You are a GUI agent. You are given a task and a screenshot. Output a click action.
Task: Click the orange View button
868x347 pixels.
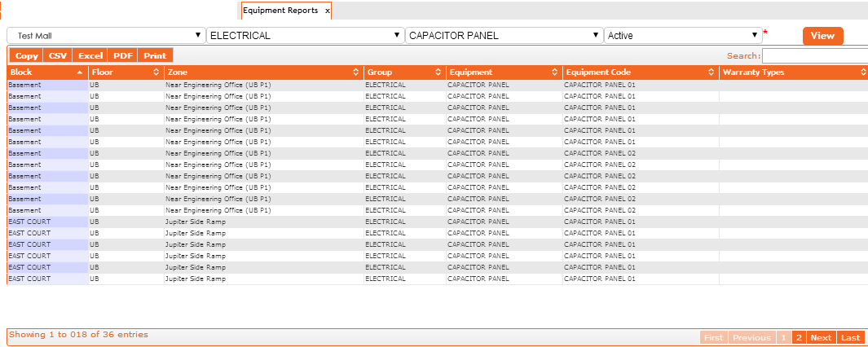click(x=822, y=36)
